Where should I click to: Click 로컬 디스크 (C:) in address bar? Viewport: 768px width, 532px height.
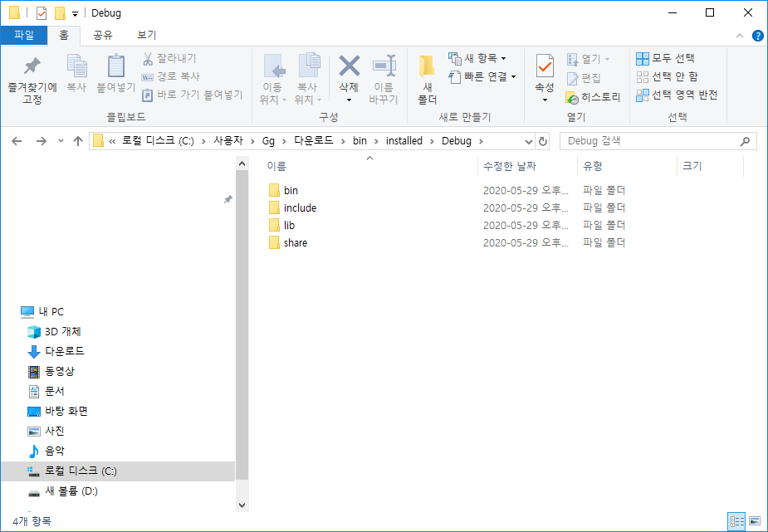[x=158, y=141]
